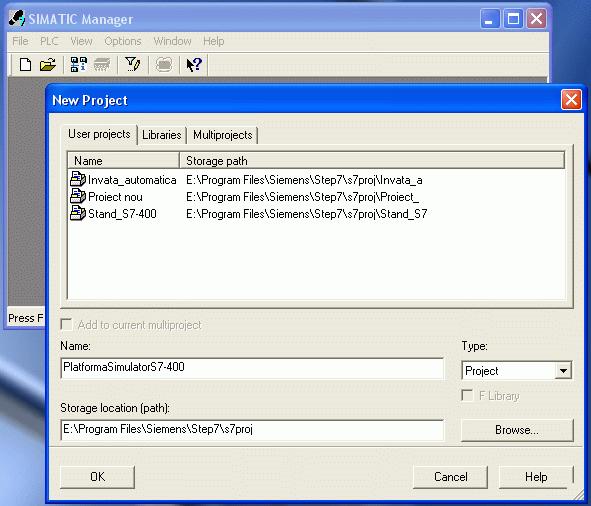
Task: Click the Invata_automatica project icon
Action: pyautogui.click(x=78, y=179)
